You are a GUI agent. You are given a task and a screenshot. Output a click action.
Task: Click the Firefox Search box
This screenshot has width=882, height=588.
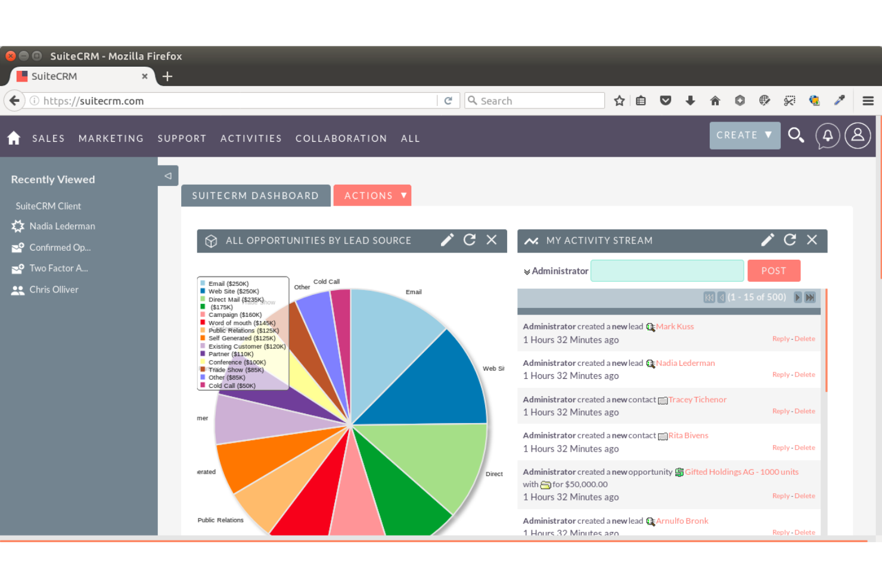[535, 101]
